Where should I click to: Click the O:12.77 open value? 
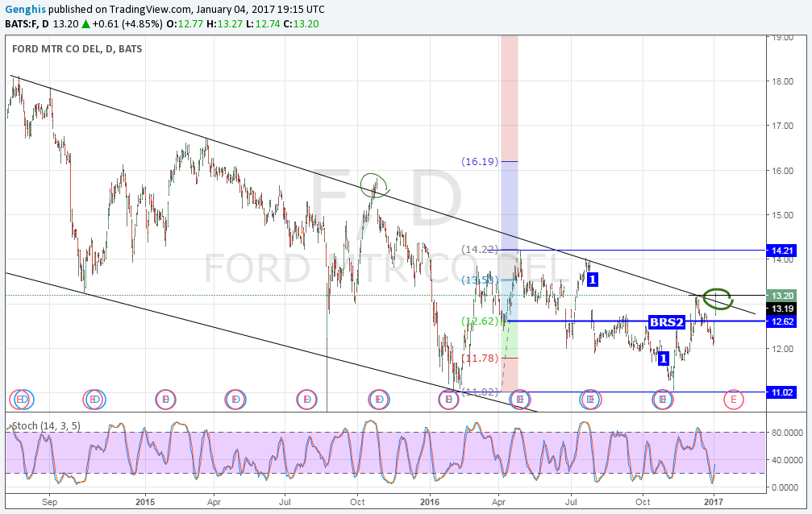tap(185, 24)
